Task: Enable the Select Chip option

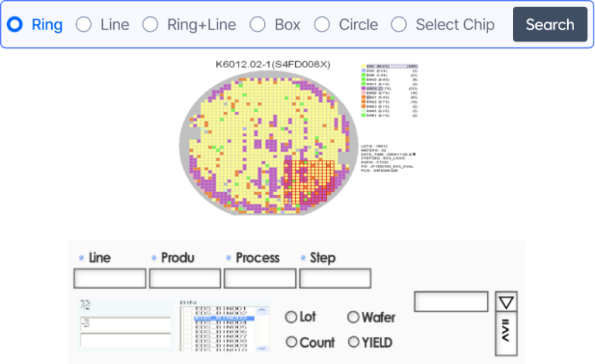Action: pos(398,25)
